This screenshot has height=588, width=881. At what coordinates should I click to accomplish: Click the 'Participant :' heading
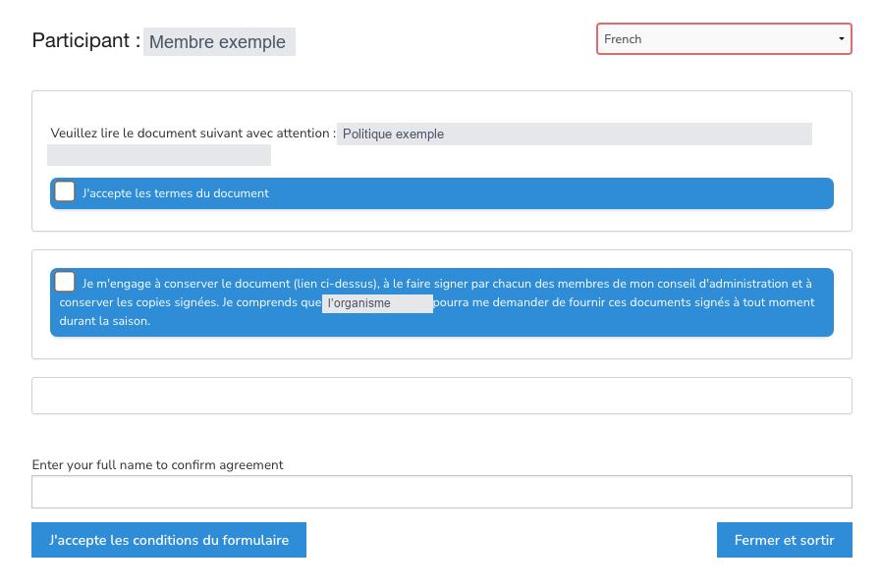86,40
